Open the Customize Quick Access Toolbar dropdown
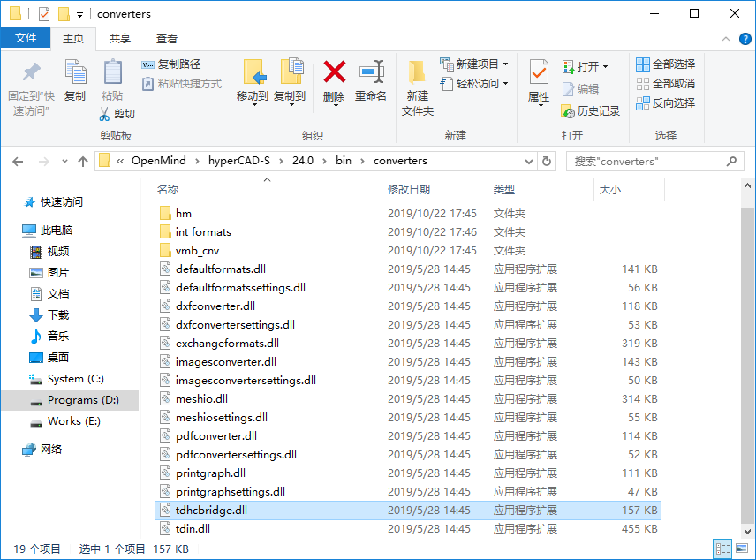The image size is (756, 560). pyautogui.click(x=79, y=15)
